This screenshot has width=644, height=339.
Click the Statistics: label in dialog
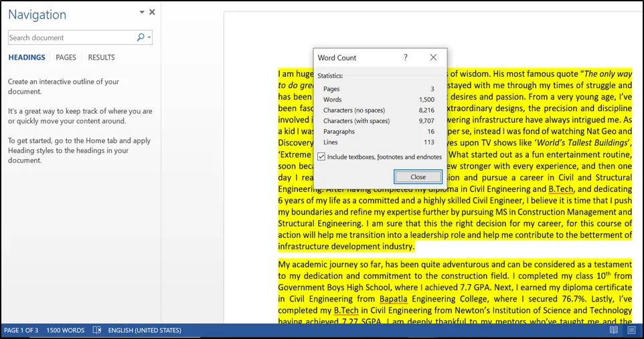(330, 76)
